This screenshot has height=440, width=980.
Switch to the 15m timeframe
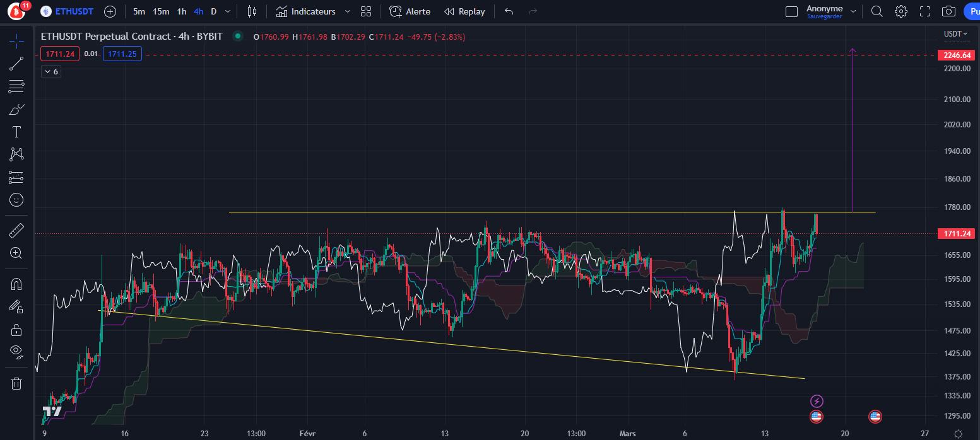161,11
